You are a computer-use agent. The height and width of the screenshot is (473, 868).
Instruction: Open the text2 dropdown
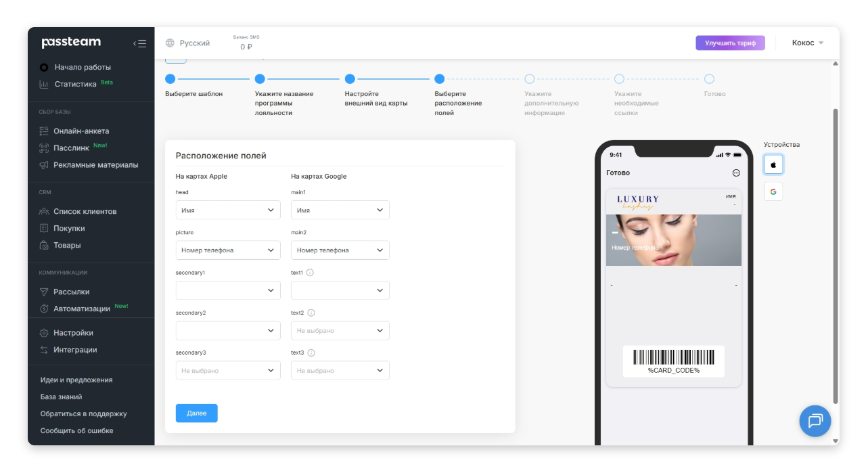pos(340,331)
